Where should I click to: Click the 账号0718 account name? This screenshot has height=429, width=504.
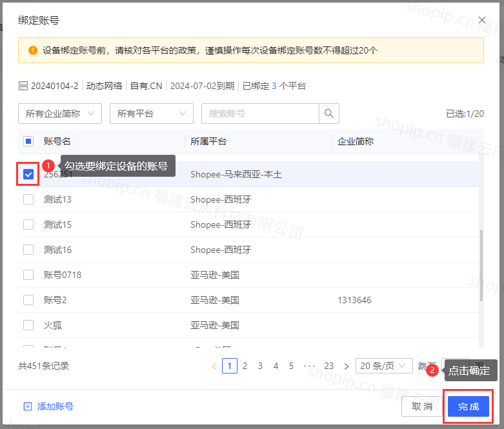63,275
